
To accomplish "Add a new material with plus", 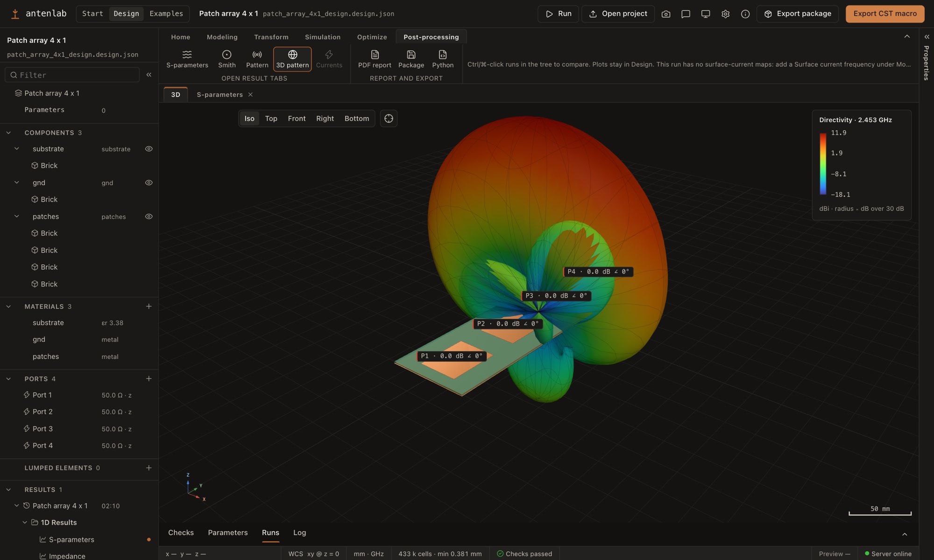I will pos(149,306).
